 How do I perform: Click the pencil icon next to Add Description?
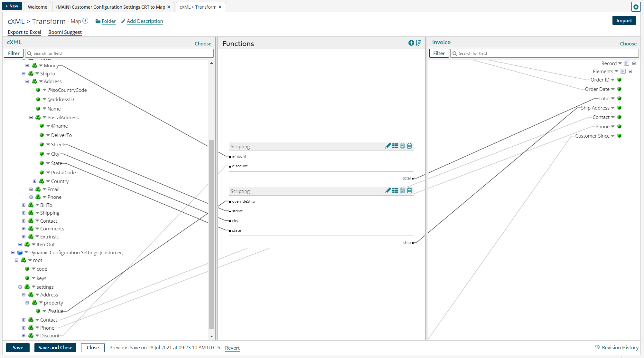(x=123, y=21)
